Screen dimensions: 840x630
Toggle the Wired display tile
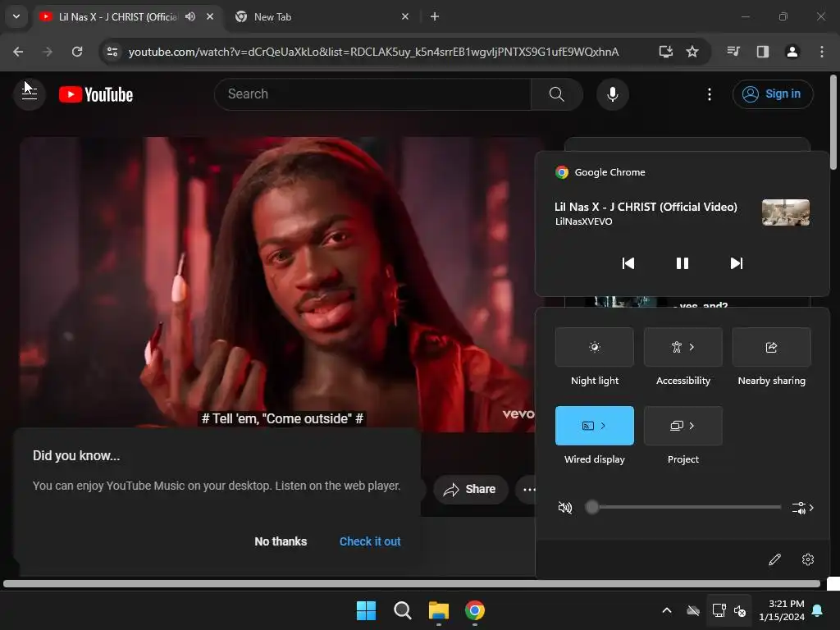pos(595,426)
